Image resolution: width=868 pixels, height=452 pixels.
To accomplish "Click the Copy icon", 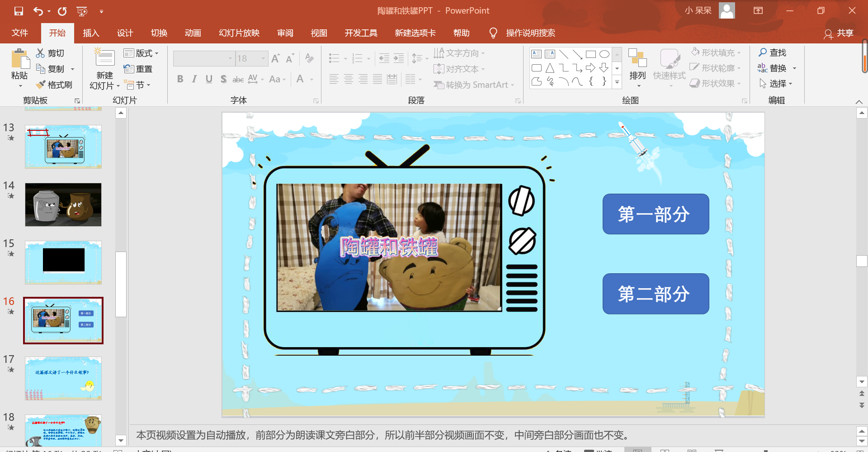I will click(x=40, y=69).
